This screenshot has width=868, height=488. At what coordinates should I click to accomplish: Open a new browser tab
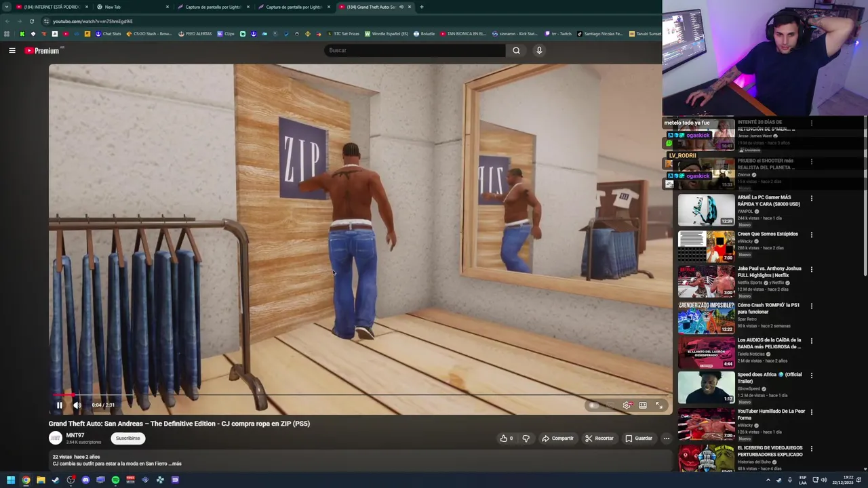(x=422, y=7)
